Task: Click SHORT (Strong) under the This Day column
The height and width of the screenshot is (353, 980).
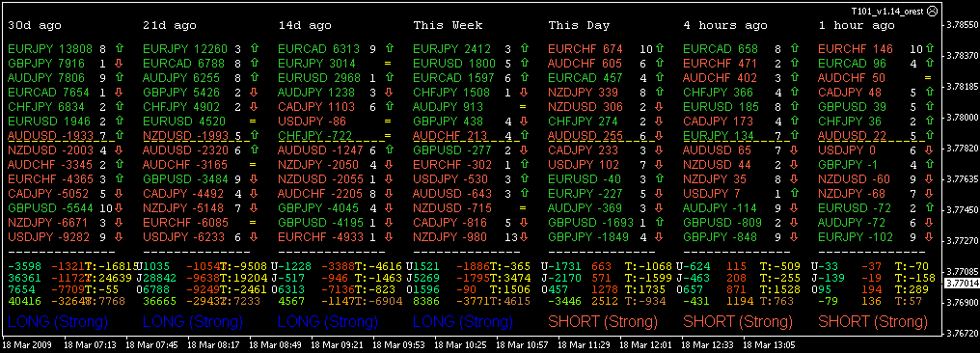Action: tap(603, 322)
